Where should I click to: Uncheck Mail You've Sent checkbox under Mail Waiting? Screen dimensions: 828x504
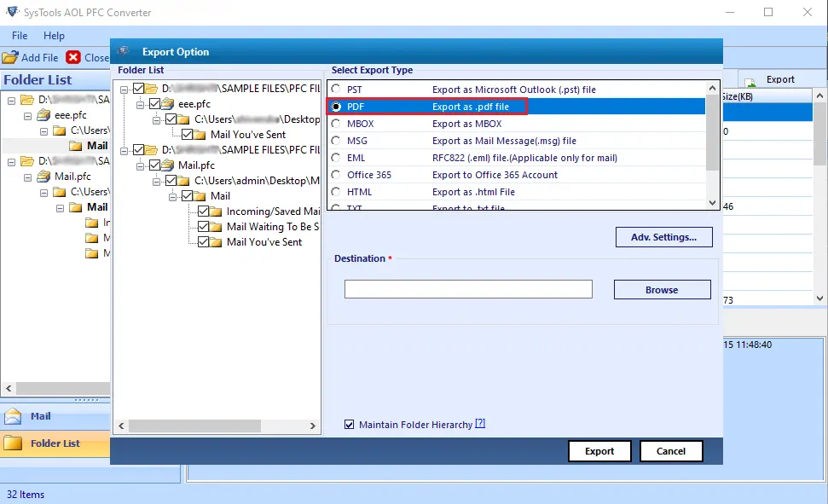coord(203,241)
